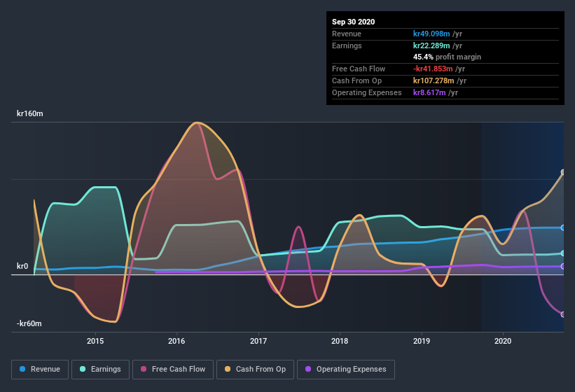This screenshot has width=575, height=392.
Task: Click the purple Operating Expenses dot
Action: click(308, 369)
